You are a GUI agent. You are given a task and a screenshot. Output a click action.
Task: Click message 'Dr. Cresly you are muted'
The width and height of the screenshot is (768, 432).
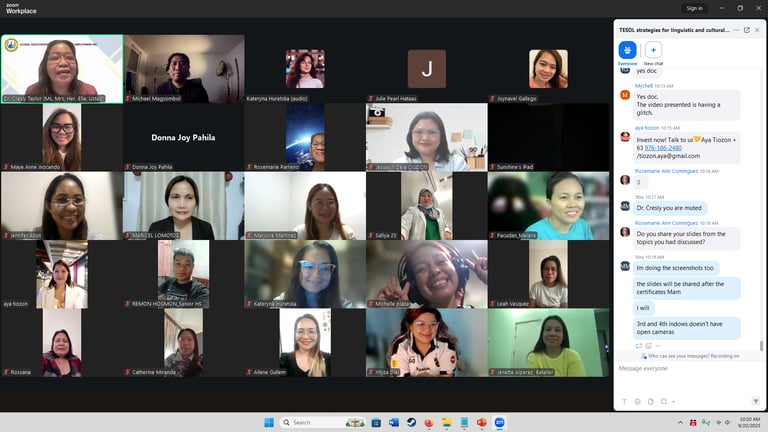coord(669,208)
